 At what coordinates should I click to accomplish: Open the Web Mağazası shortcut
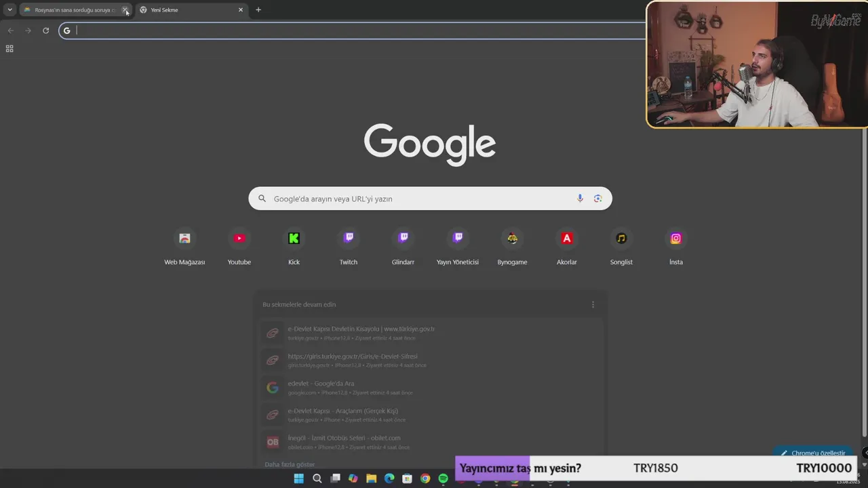184,247
